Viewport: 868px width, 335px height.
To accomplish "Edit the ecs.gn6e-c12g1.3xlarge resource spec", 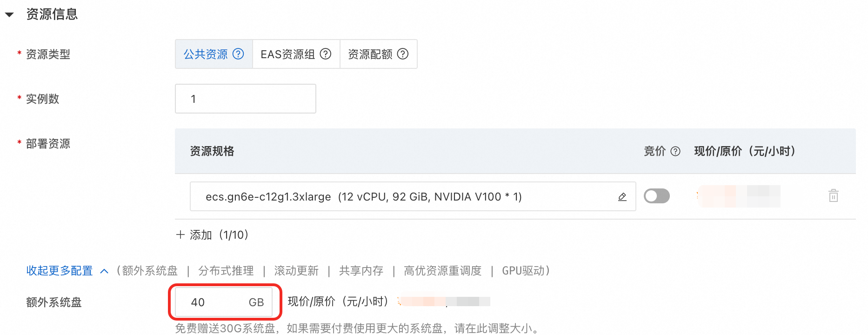I will click(x=622, y=197).
